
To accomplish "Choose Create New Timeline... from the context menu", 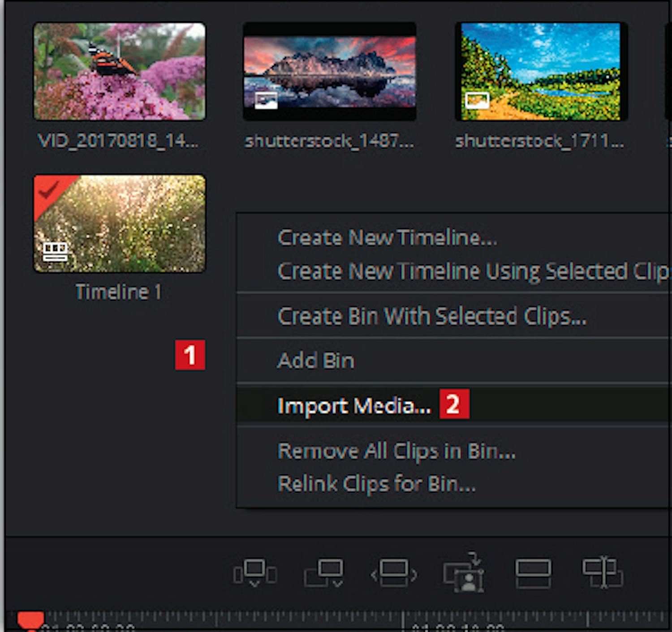I will [x=387, y=237].
